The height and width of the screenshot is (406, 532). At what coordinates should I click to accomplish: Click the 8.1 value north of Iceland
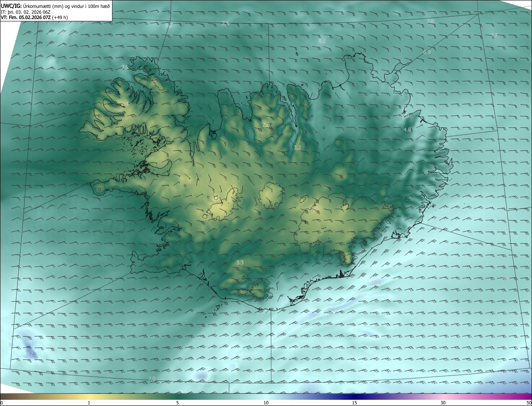pos(322,41)
